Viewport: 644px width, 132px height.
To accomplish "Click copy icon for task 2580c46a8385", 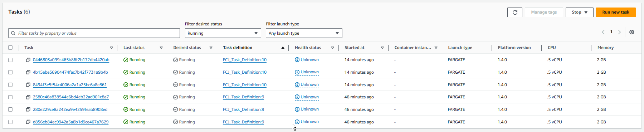I will pos(28,97).
